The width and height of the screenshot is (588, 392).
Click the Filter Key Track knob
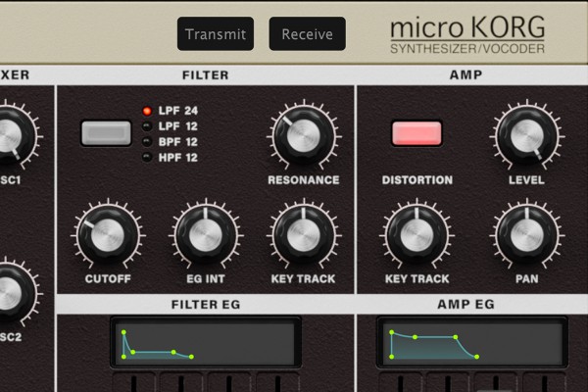(304, 235)
